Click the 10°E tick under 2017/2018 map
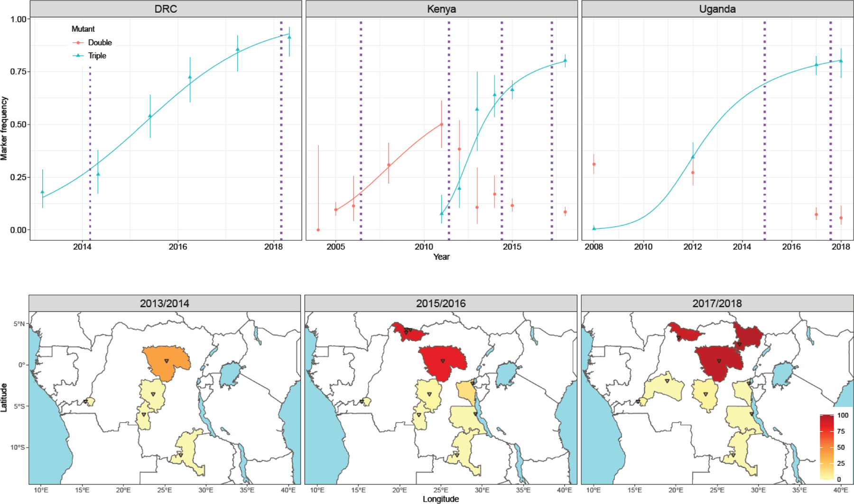Screen dimensions: 854x504 [x=594, y=490]
